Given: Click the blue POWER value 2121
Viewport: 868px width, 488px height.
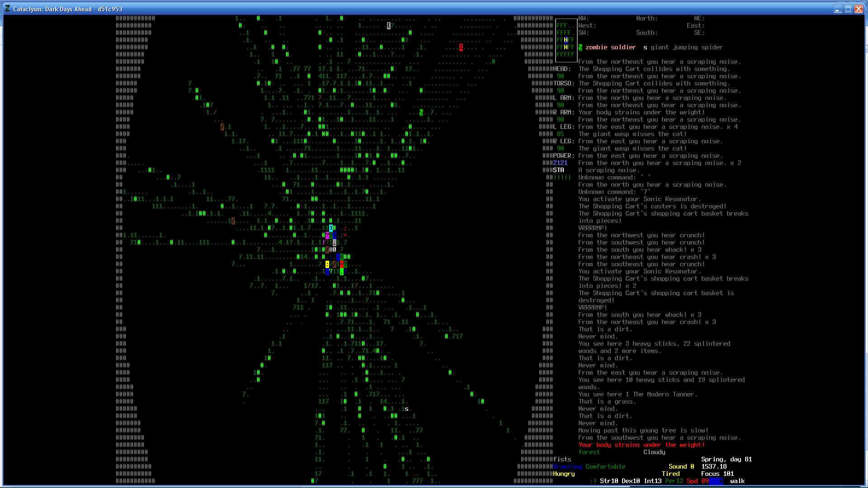Looking at the screenshot, I should (x=560, y=163).
